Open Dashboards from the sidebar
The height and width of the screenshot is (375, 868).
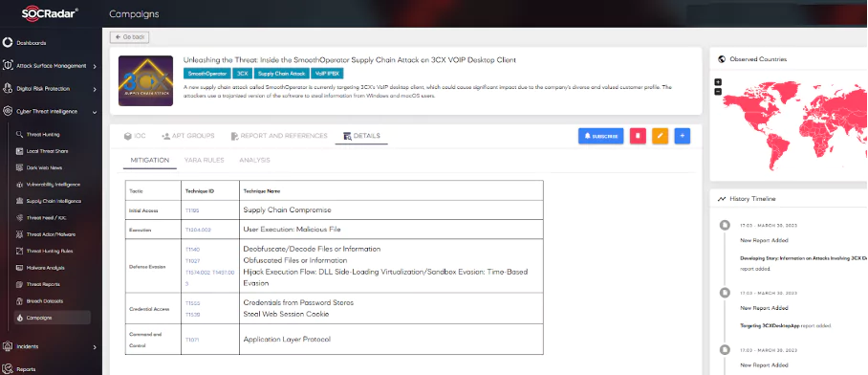[x=31, y=43]
